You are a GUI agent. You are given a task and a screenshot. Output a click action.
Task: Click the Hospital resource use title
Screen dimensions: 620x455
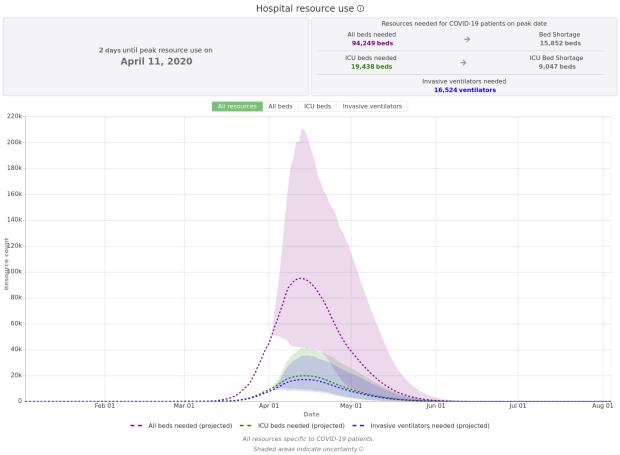pos(305,8)
